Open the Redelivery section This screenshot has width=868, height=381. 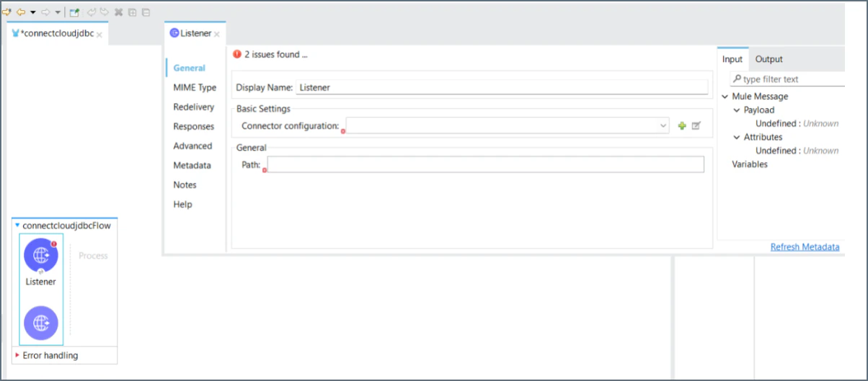coord(194,107)
